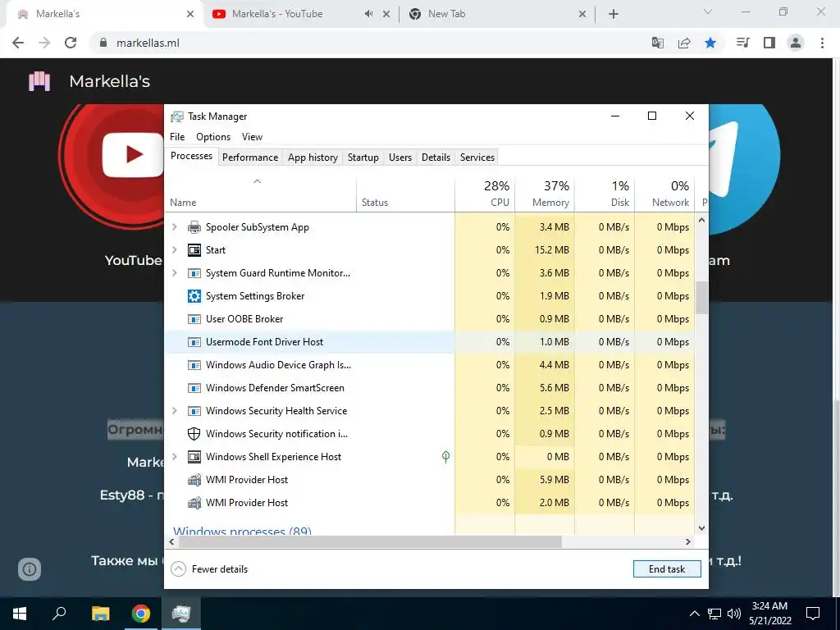Open Chrome media control icon
This screenshot has width=840, height=630.
742,43
